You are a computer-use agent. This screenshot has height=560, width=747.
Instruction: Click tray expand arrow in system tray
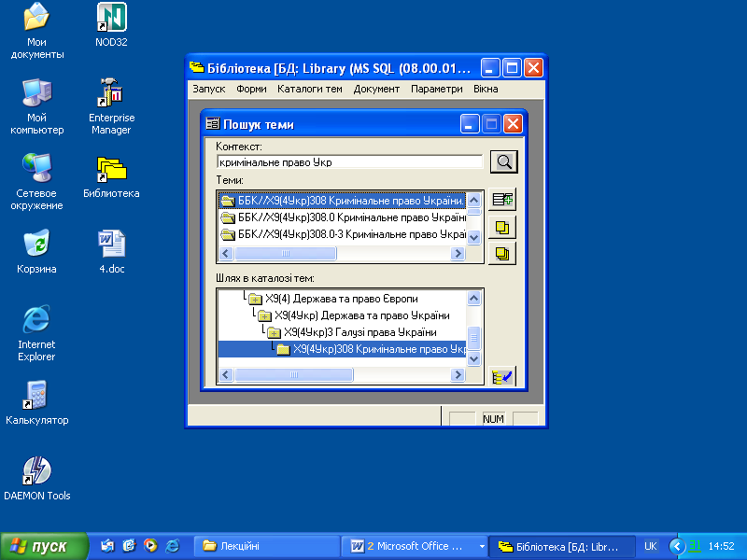tap(677, 546)
